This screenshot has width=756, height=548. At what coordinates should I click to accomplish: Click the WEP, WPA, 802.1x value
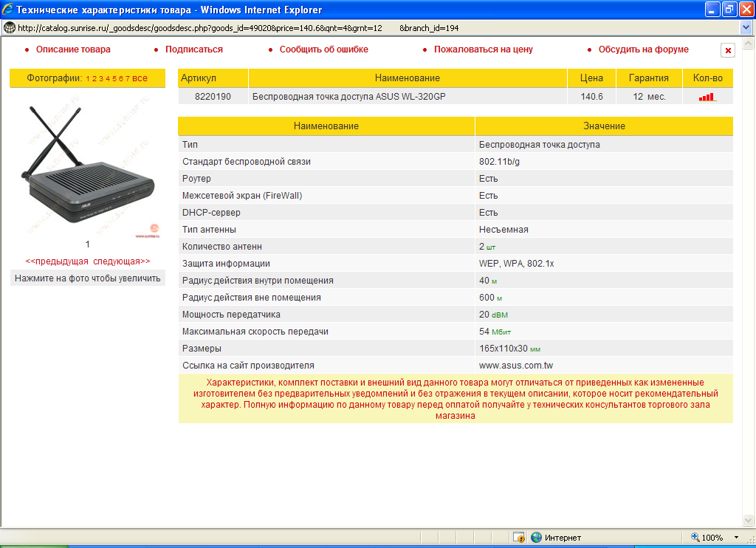[516, 264]
